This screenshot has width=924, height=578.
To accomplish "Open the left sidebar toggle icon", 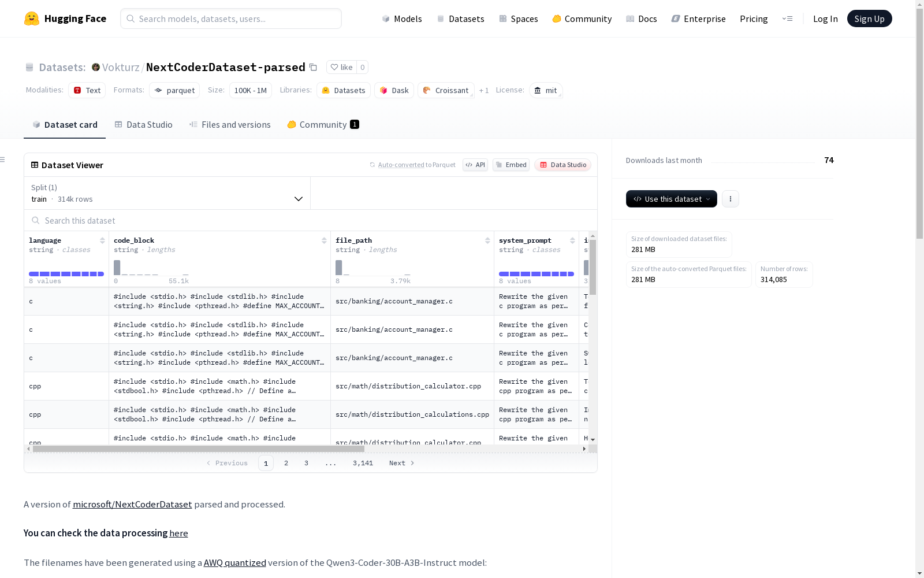I will pos(3,160).
